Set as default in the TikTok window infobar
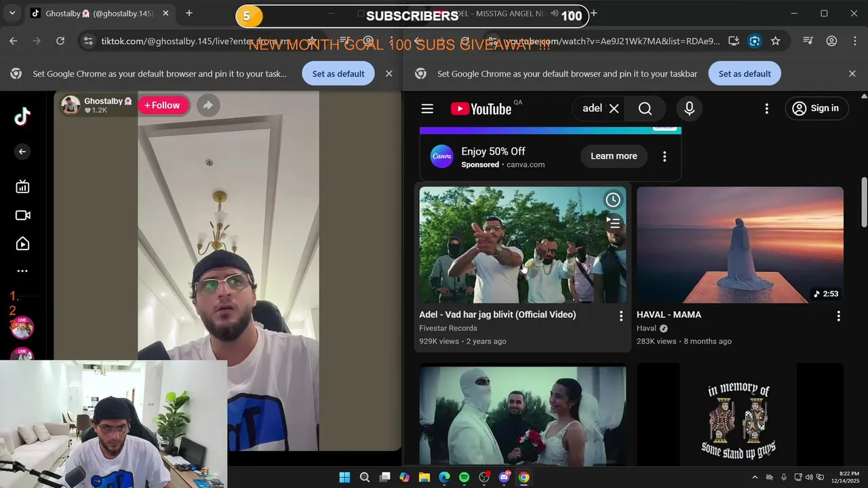Image resolution: width=868 pixels, height=488 pixels. pyautogui.click(x=338, y=74)
